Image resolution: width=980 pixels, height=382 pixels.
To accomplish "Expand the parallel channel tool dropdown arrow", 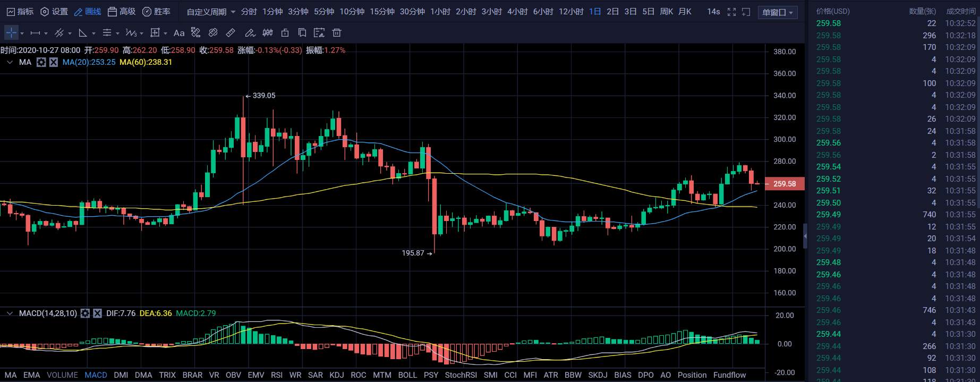I will pyautogui.click(x=70, y=33).
